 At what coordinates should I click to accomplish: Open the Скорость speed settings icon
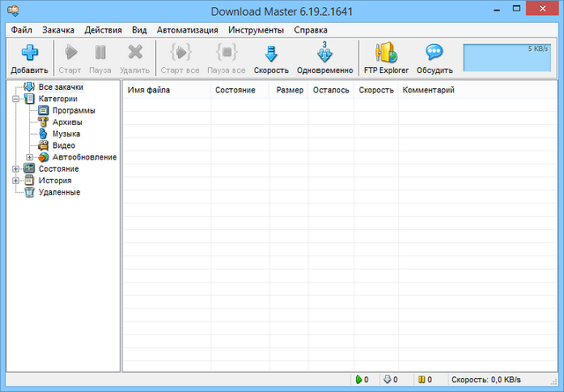(x=271, y=54)
